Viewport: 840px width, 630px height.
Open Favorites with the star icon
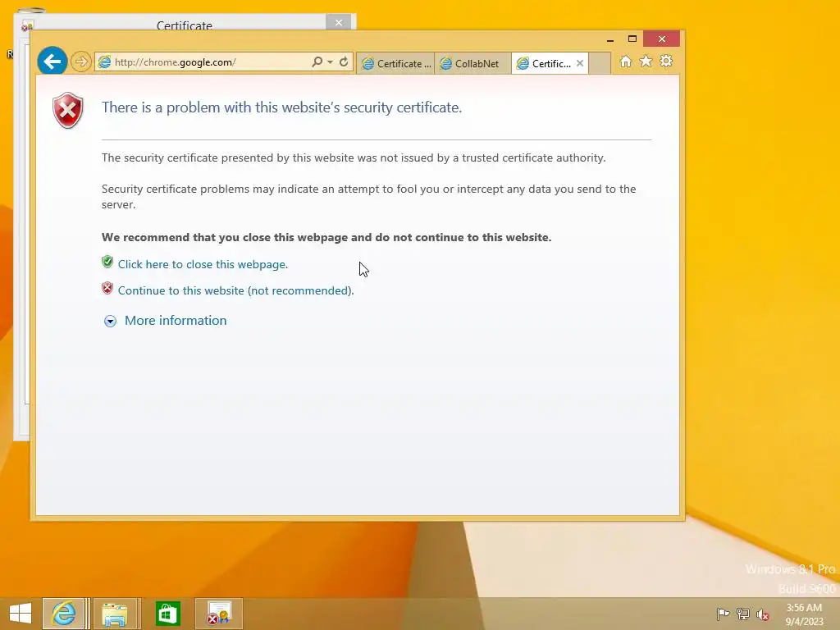646,61
